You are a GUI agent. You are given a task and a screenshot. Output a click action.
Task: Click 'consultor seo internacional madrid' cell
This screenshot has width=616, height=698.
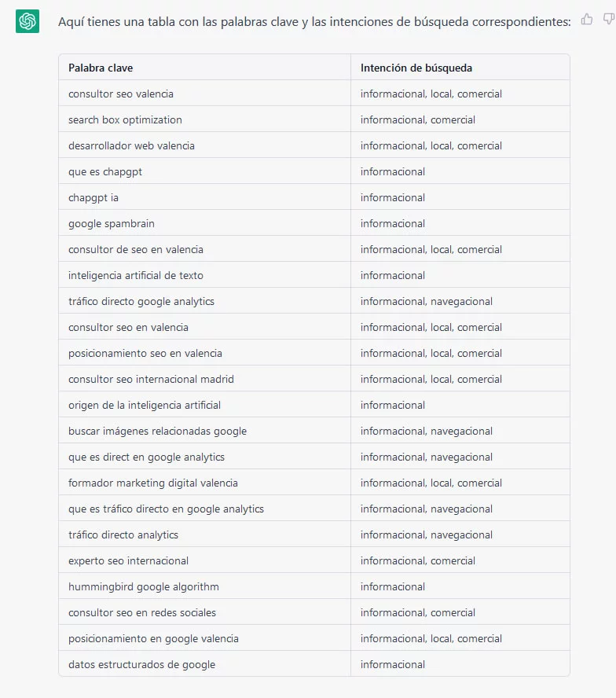[x=205, y=379]
